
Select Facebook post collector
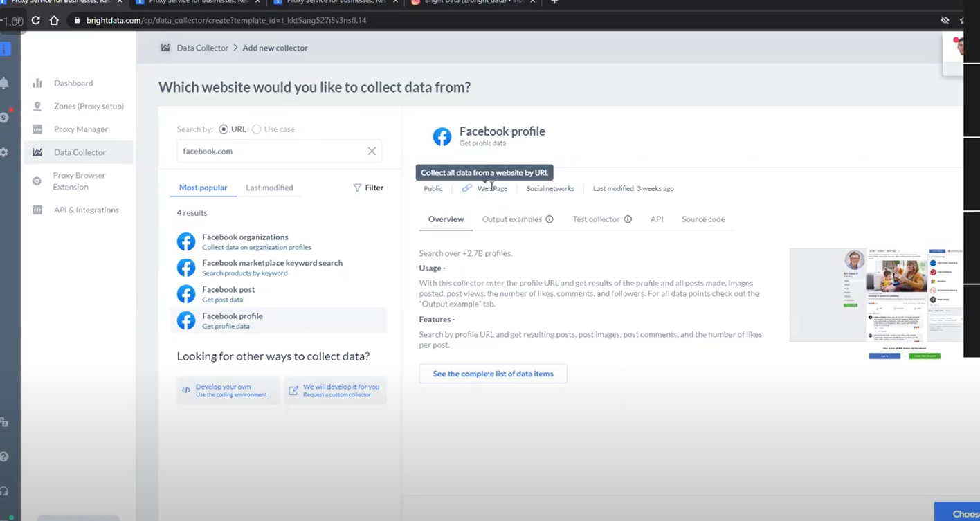(x=278, y=294)
